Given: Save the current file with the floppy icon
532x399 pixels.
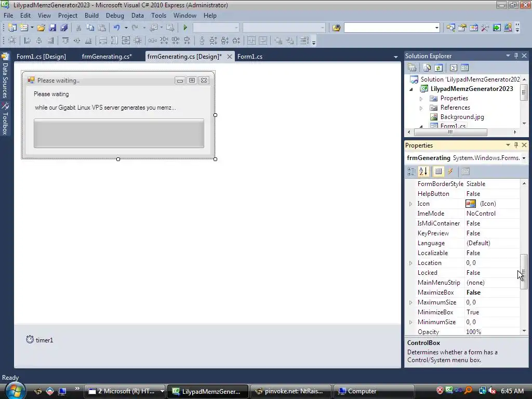Looking at the screenshot, I should point(52,28).
